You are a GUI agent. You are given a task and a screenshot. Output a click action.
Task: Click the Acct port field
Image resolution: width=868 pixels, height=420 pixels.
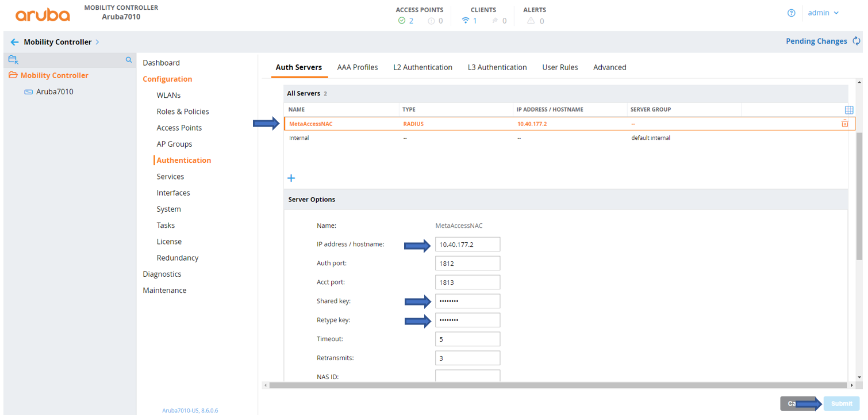tap(467, 282)
